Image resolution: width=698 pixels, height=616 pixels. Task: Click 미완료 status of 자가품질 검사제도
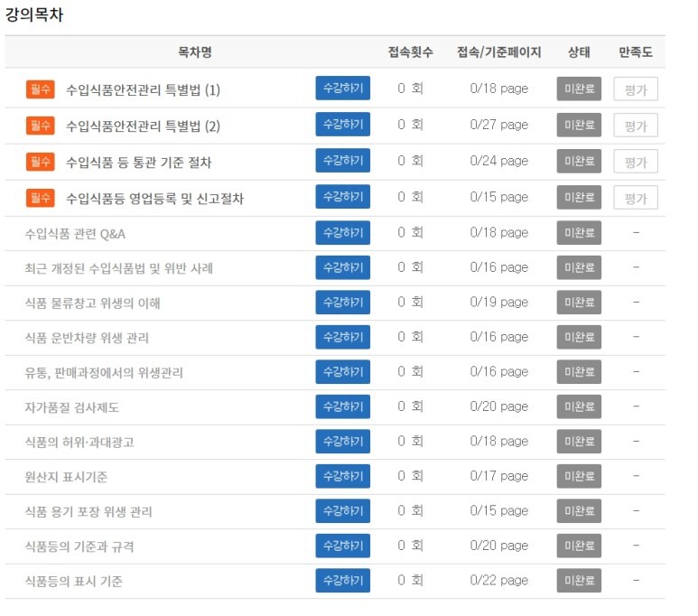579,406
